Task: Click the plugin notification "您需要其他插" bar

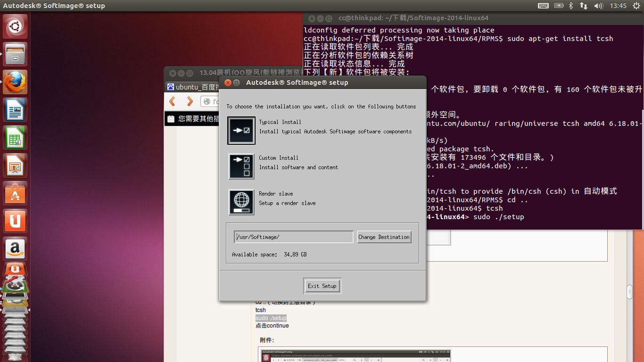Action: 192,119
